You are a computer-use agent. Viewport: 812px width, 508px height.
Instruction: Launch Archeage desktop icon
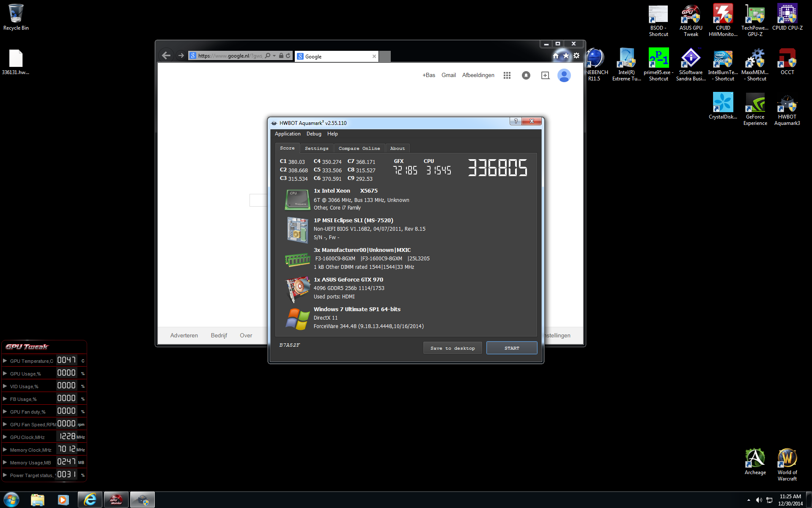(755, 461)
